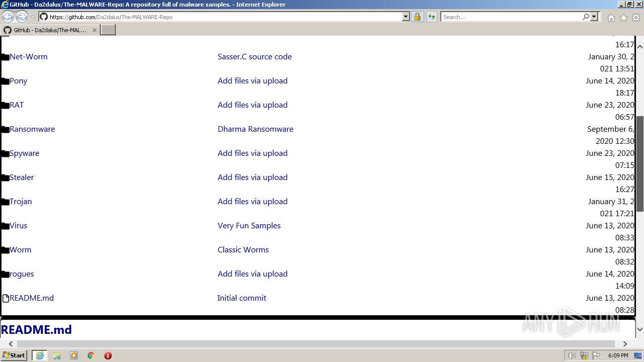Open the Pony folder
Screen dimensions: 644x362
19,81
